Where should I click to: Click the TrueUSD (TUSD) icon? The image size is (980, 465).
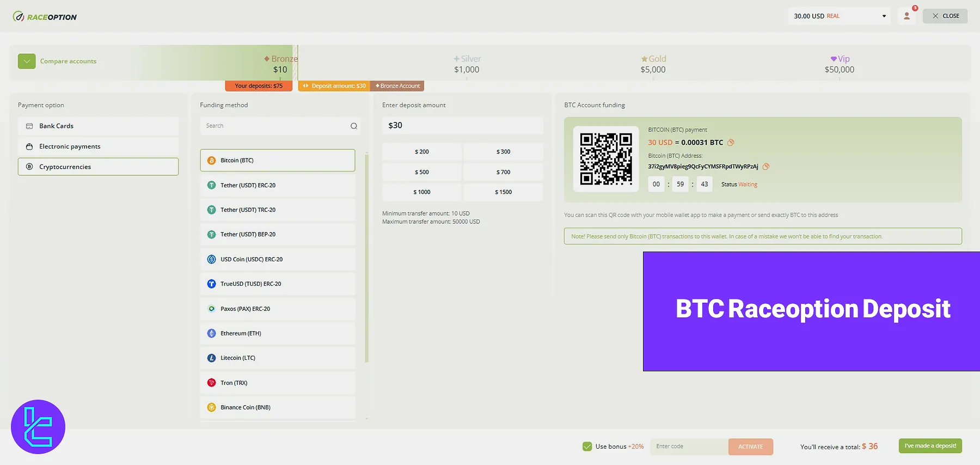212,284
